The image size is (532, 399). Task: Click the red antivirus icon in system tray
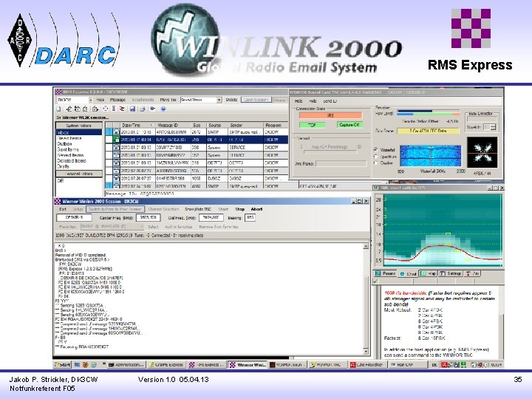coord(444,365)
